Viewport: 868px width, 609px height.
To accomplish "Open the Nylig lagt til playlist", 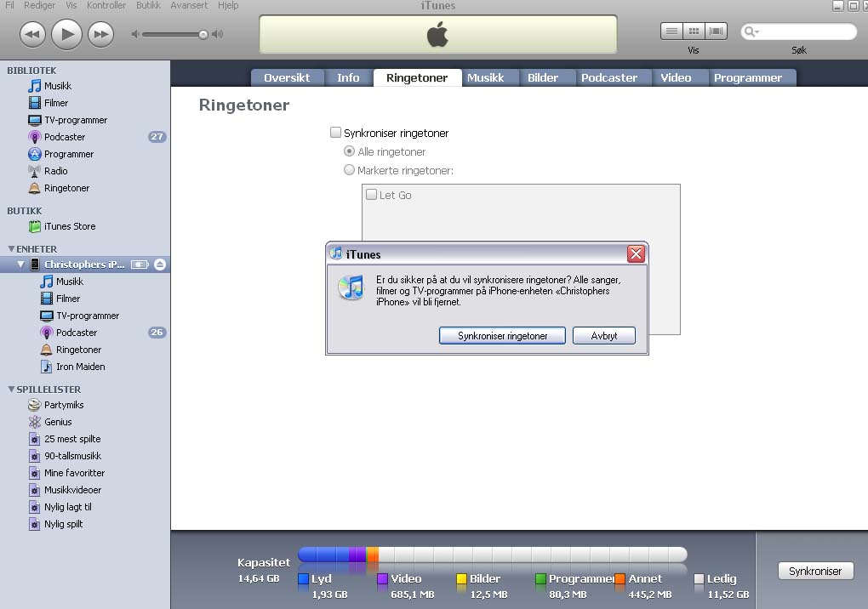I will [x=85, y=507].
